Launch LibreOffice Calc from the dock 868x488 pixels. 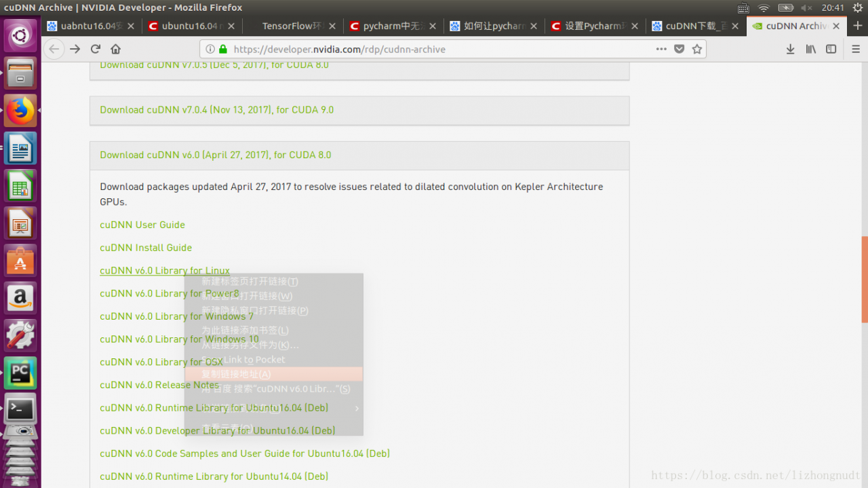[20, 185]
